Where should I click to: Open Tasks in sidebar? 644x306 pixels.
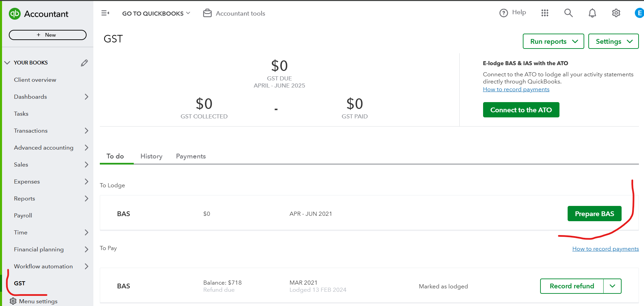pyautogui.click(x=21, y=114)
